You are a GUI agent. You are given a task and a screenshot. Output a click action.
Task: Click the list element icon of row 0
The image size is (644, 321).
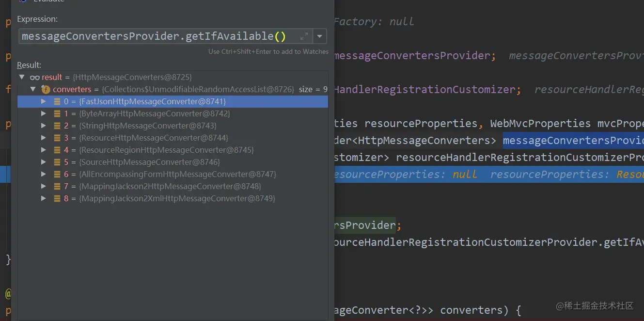(57, 101)
